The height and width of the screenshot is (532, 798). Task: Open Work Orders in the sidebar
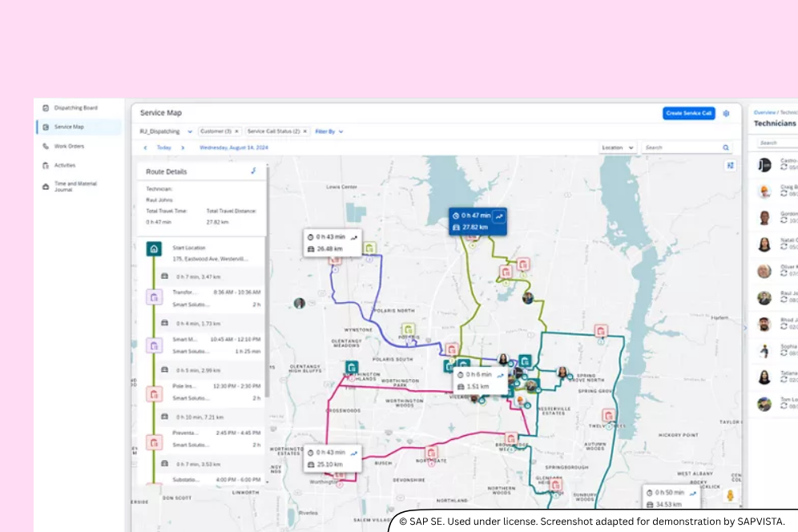69,146
